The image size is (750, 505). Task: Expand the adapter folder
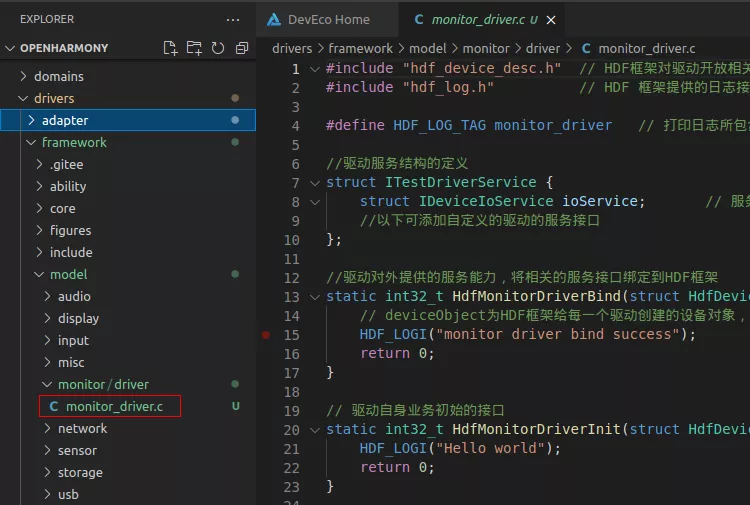pos(32,120)
